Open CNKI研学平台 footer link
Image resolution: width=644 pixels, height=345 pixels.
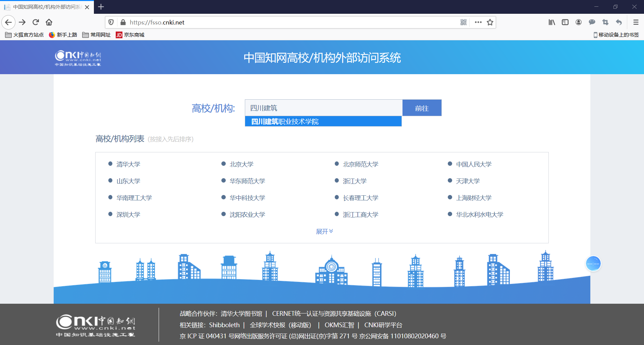383,325
